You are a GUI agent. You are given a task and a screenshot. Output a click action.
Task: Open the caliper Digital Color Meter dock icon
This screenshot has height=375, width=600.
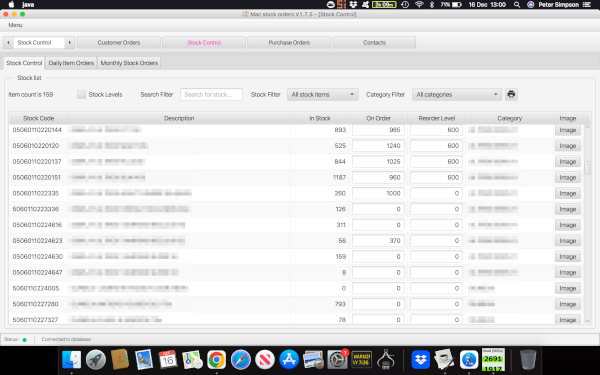pyautogui.click(x=385, y=360)
